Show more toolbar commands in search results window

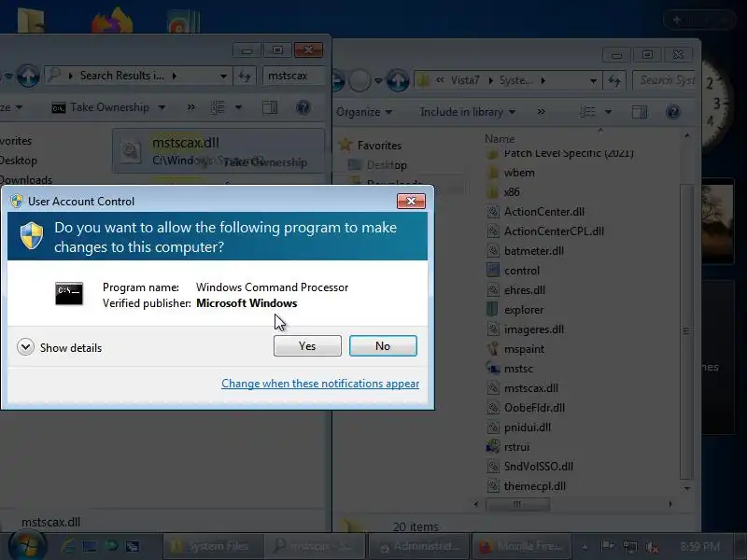pos(191,107)
